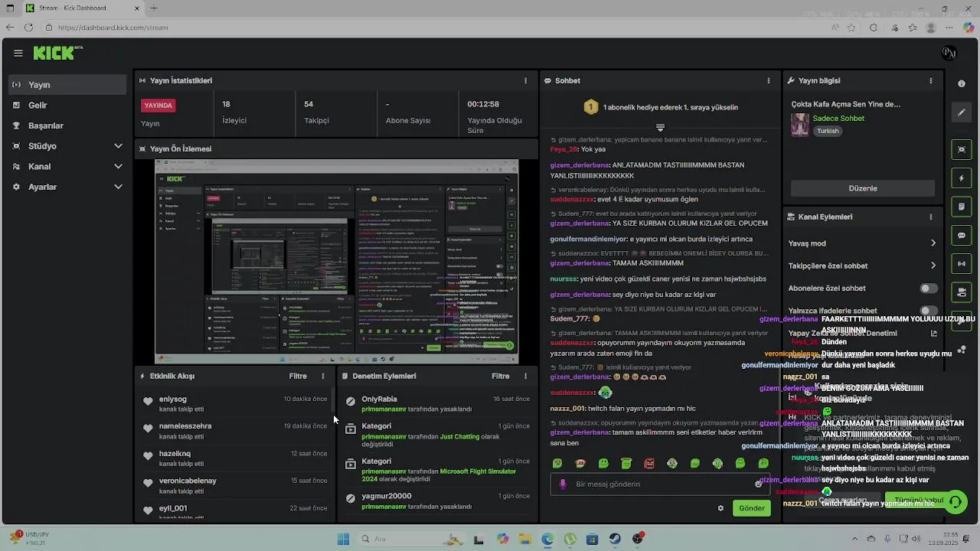The height and width of the screenshot is (551, 980).
Task: Open Filtre in Denetim Eylemleri
Action: 501,376
